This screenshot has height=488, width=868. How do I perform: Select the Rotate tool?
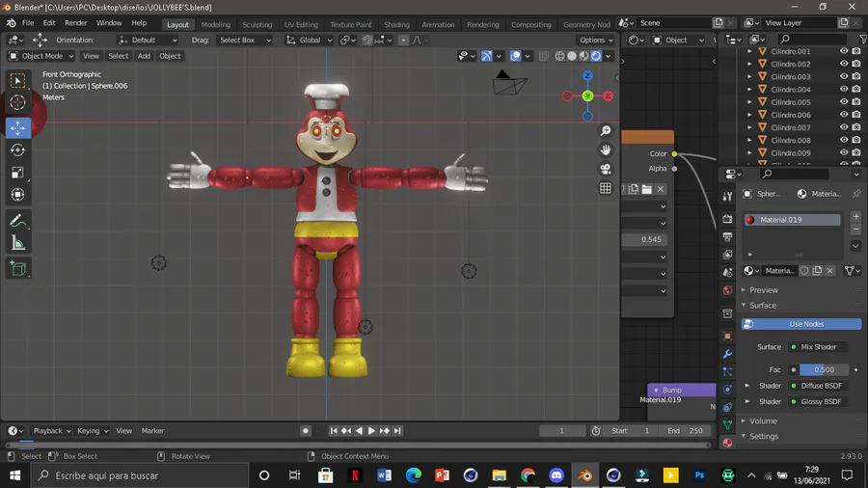point(17,149)
